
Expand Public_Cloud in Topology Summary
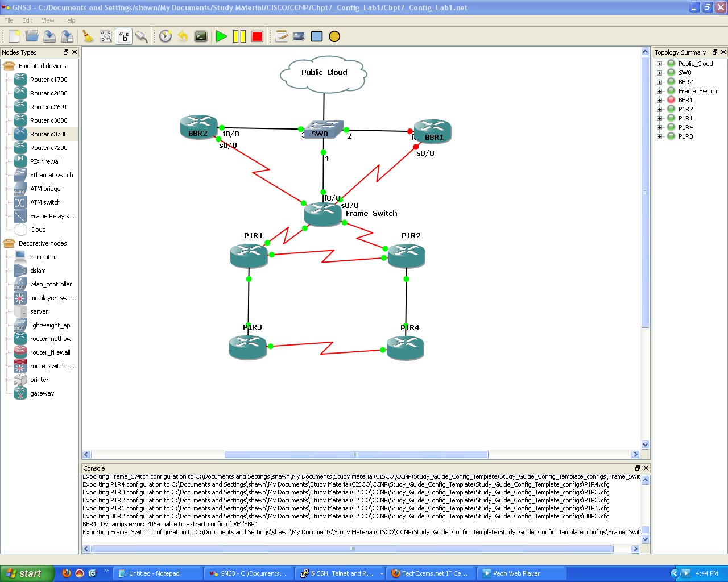tap(659, 64)
